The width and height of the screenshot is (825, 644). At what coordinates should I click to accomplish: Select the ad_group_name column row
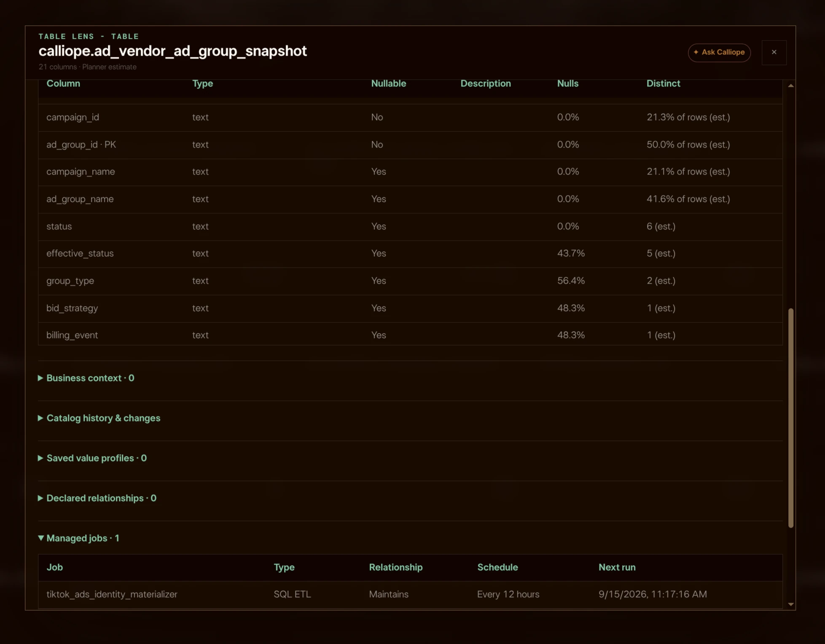tap(410, 199)
